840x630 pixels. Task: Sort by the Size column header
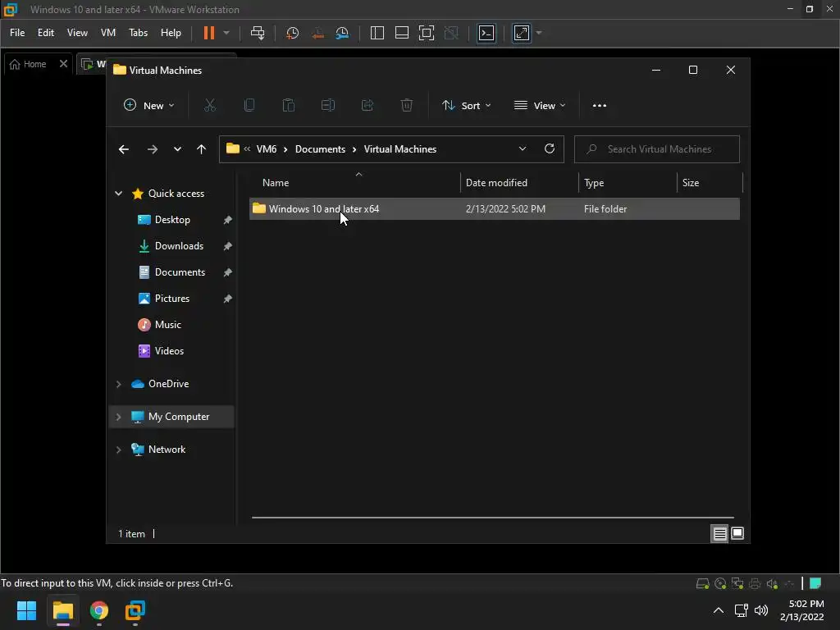[x=710, y=183]
